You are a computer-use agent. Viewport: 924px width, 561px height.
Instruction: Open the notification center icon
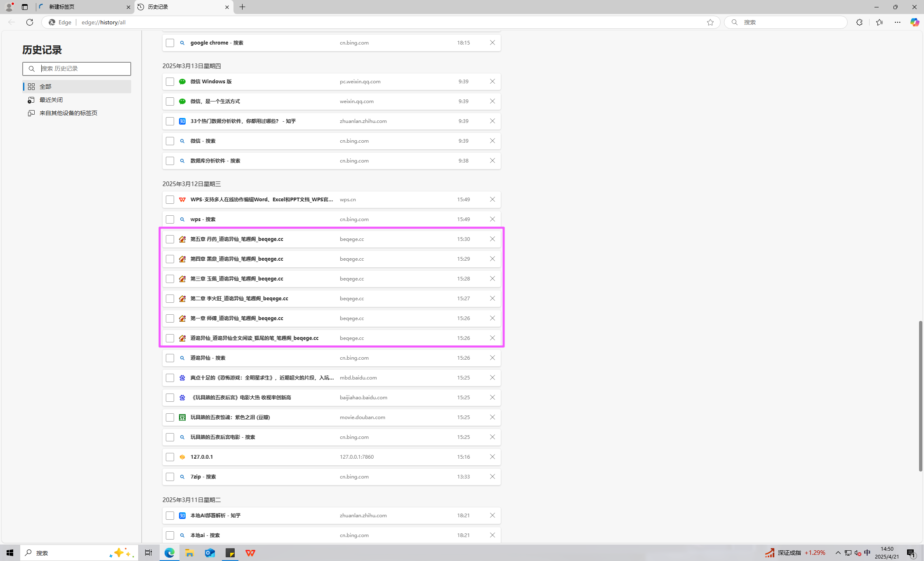click(x=911, y=553)
